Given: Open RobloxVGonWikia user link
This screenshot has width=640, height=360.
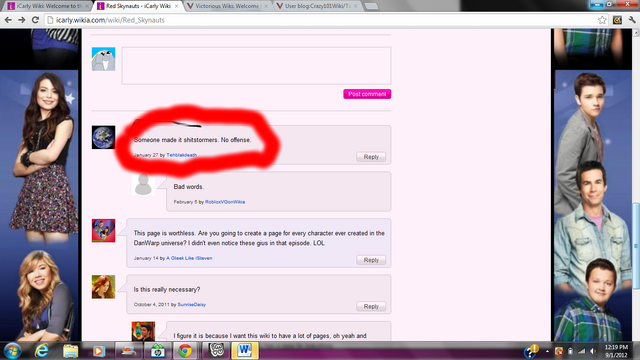Looking at the screenshot, I should point(225,202).
